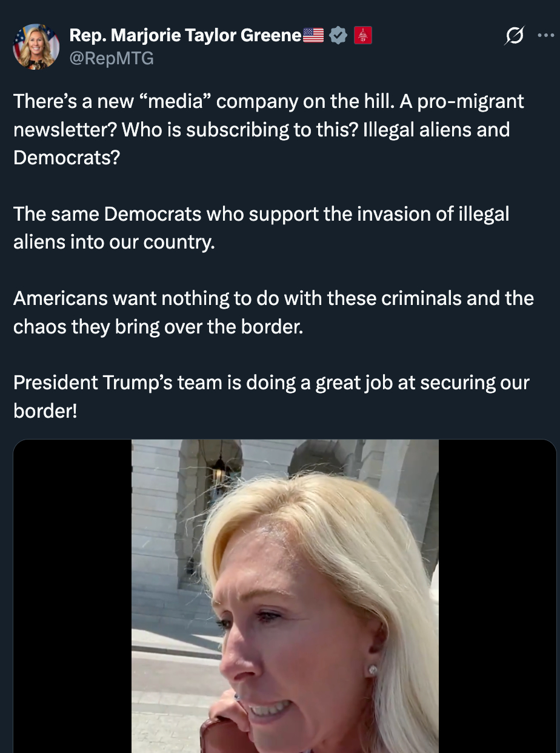Click the line "newsletter? Who is subscribing"
Viewport: 560px width, 753px height.
[261, 130]
